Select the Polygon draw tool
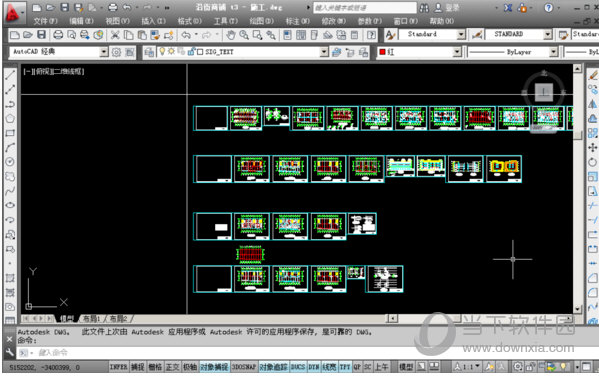This screenshot has height=377, width=599. point(10,118)
